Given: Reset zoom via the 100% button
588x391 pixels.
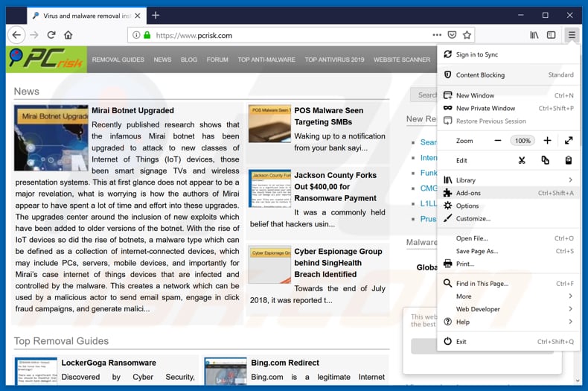Looking at the screenshot, I should (x=523, y=141).
